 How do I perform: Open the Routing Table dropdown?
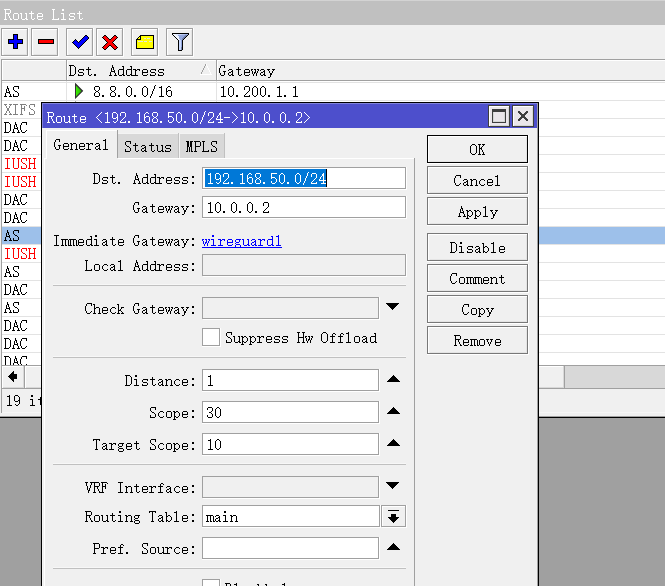393,517
